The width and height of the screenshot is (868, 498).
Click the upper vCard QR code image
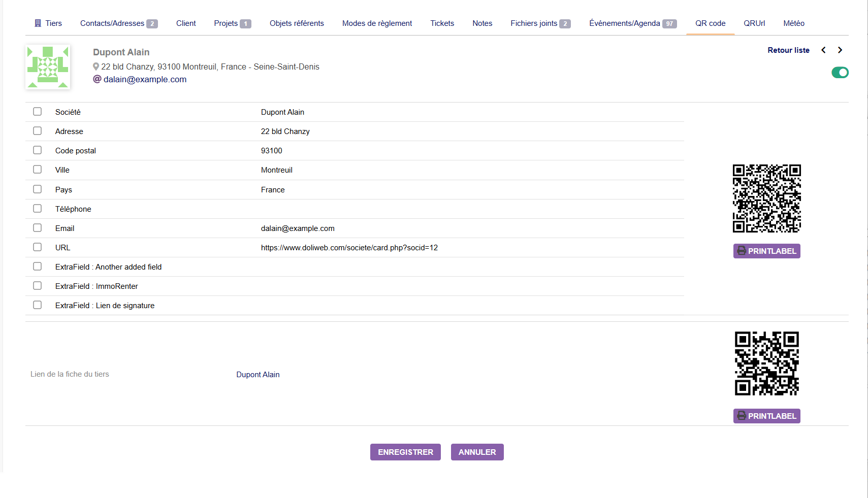coord(767,198)
